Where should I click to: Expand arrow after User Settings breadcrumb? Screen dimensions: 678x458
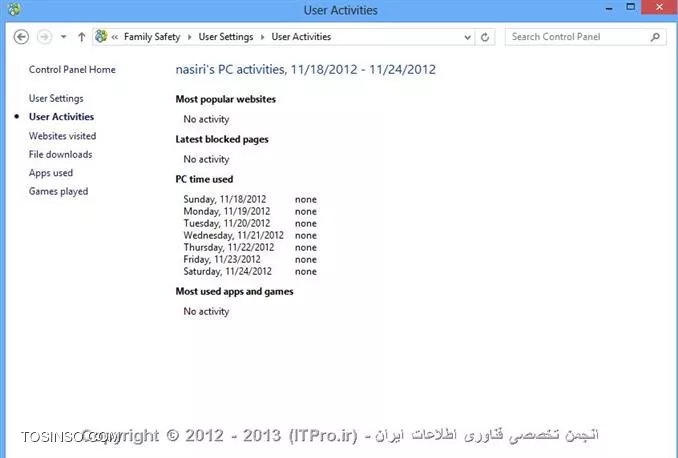click(x=262, y=37)
